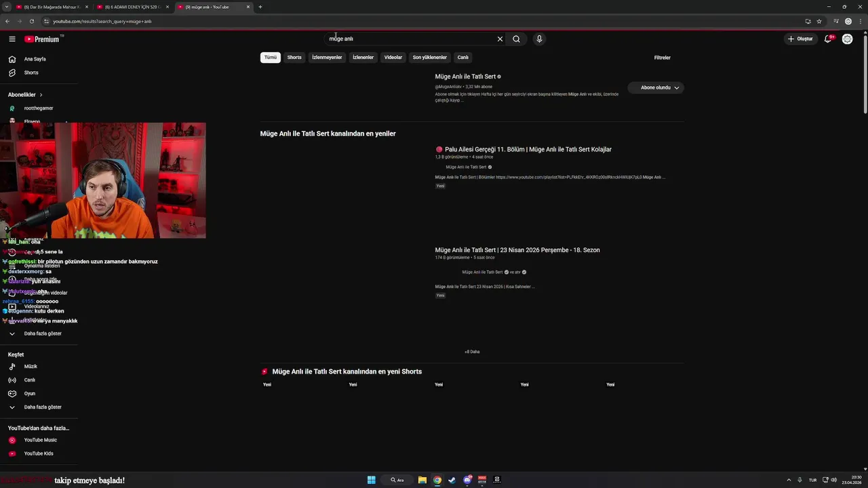868x488 pixels.
Task: Bookmark this page with the star icon
Action: coord(819,21)
